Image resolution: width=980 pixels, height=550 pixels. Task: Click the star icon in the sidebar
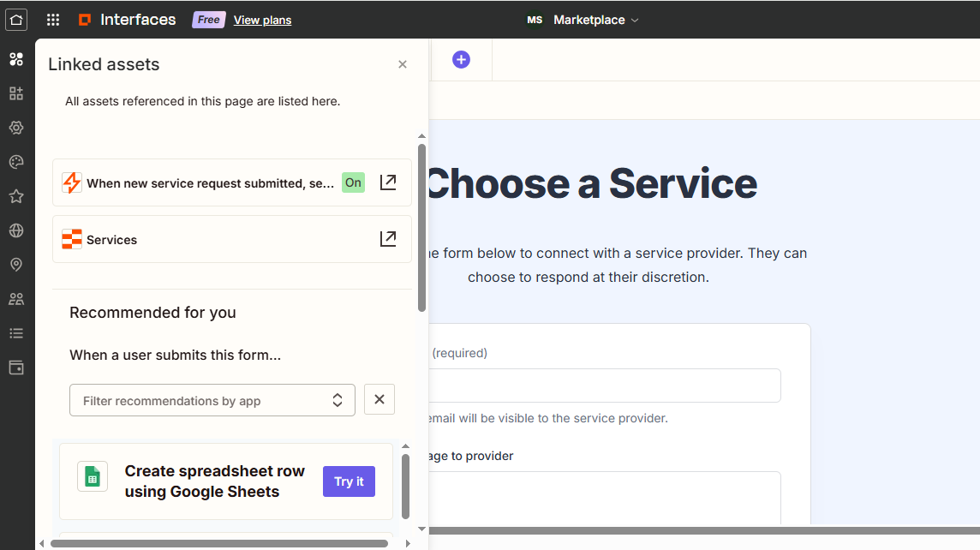[15, 196]
